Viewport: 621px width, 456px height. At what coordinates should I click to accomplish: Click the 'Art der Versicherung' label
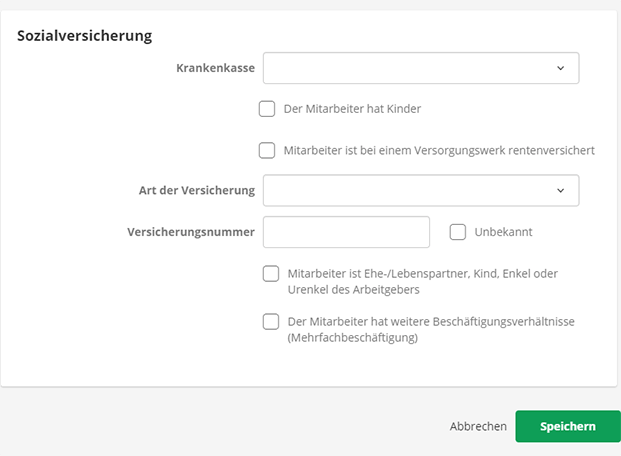coord(197,190)
